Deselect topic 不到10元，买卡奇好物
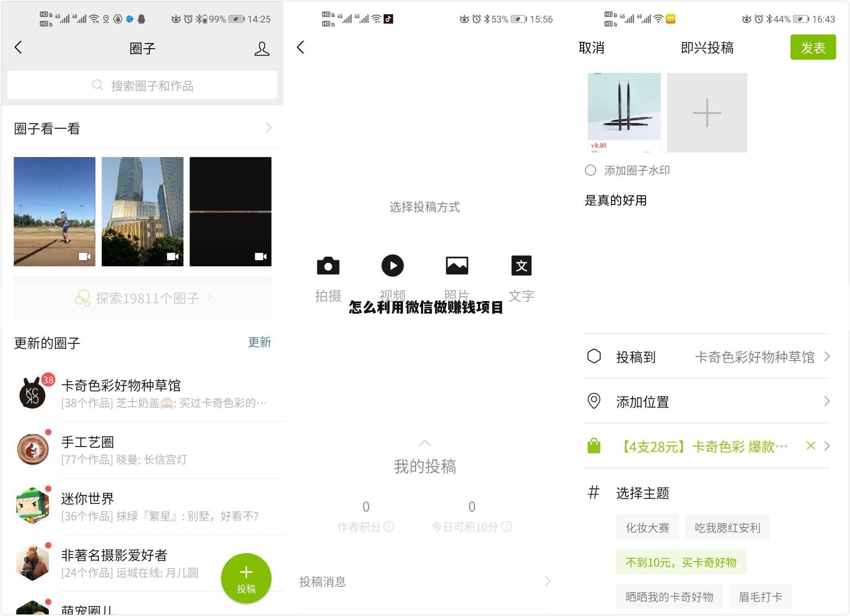Screen dimensions: 850x616 681,562
